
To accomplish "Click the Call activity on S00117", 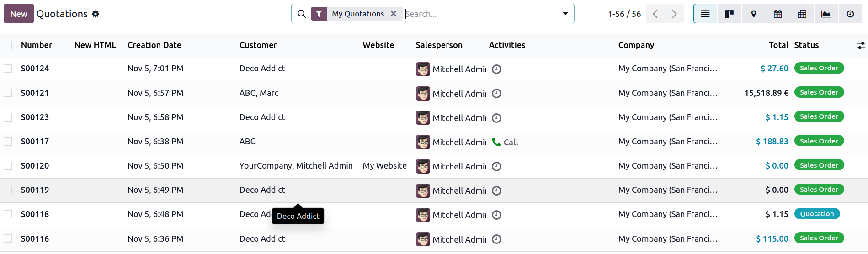I will (x=505, y=142).
